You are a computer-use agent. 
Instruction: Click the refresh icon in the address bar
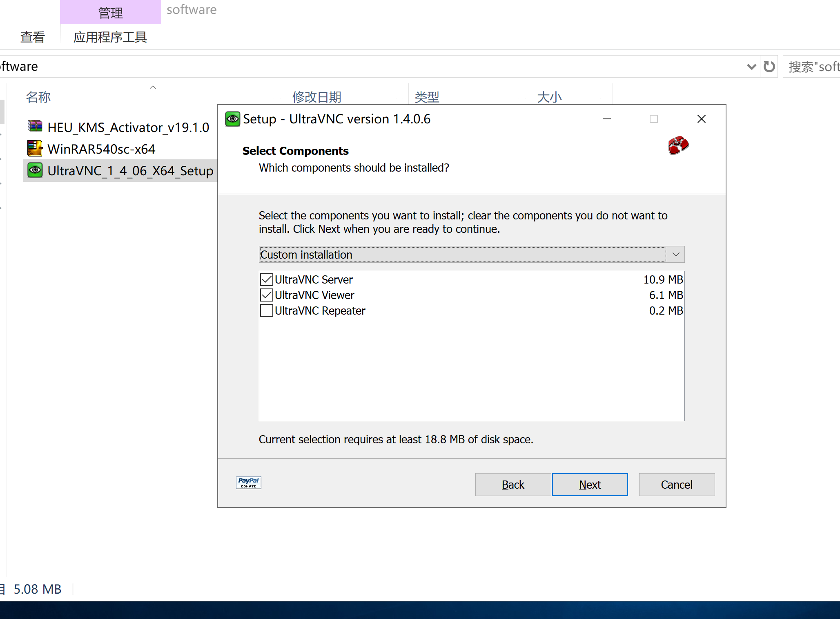[769, 66]
